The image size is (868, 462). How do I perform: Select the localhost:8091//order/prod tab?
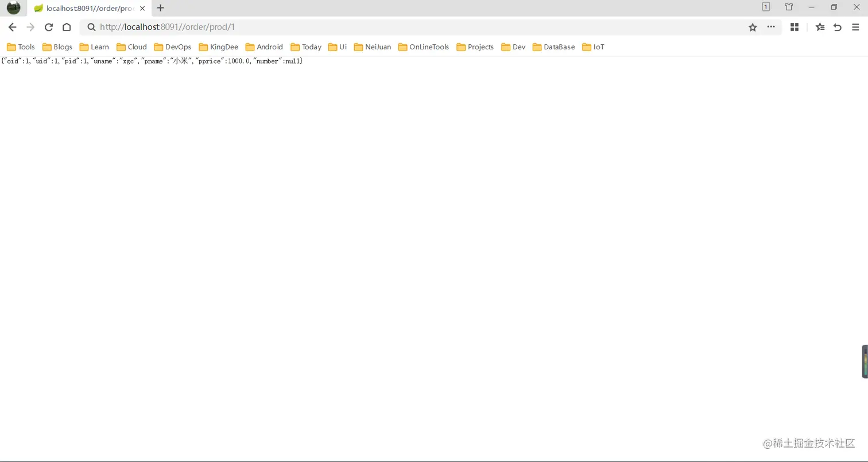coord(89,8)
